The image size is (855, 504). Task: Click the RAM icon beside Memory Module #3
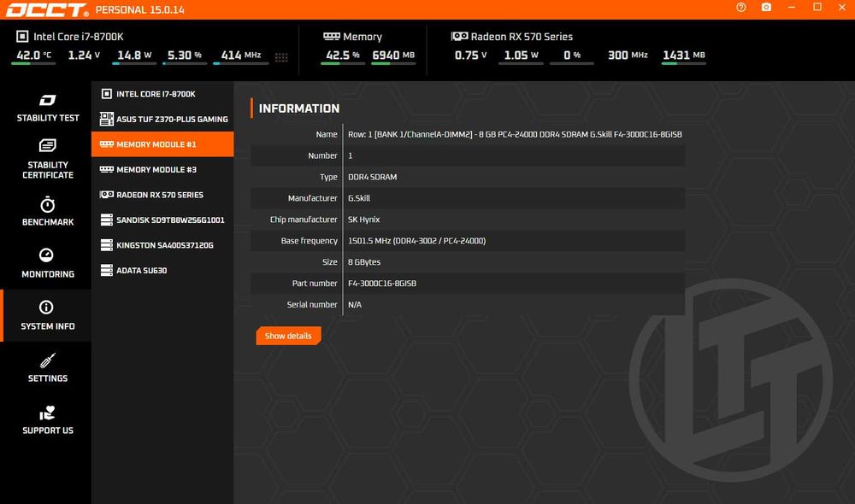coord(107,169)
